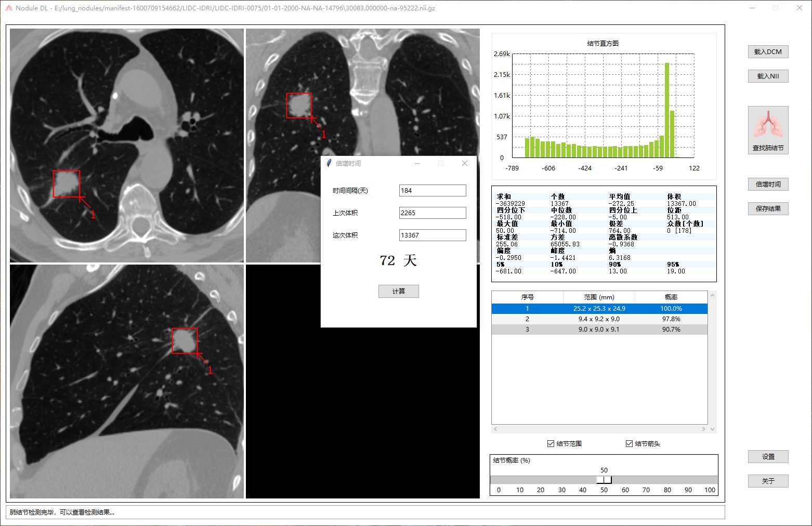
Task: Click the sagittal CT view image
Action: [x=127, y=382]
